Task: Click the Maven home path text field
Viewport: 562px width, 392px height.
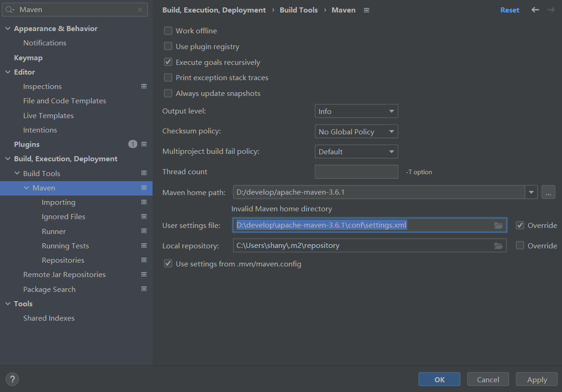Action: (379, 192)
